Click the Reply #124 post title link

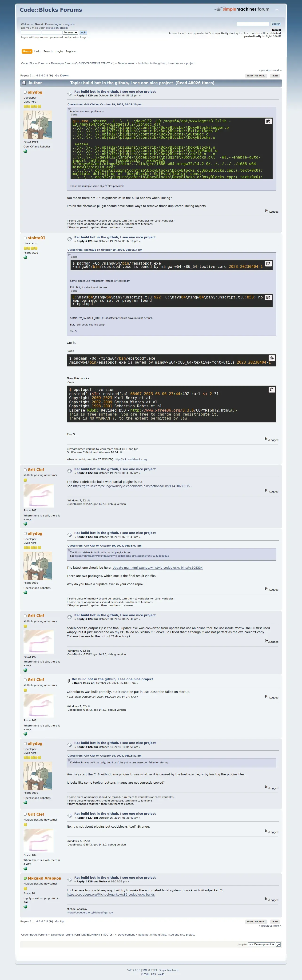click(115, 615)
